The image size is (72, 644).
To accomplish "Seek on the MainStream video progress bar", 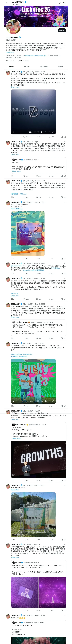I will point(33,129).
